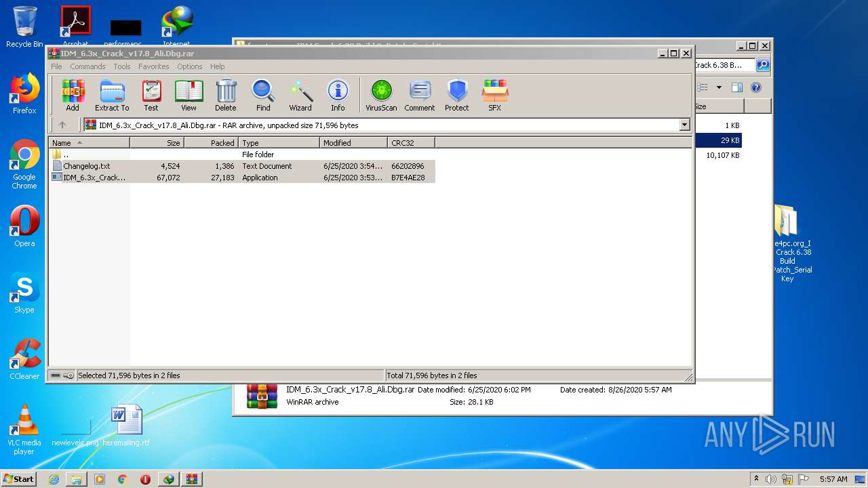Open heremailing.rtf document on desktop
This screenshot has width=868, height=488.
(x=127, y=426)
